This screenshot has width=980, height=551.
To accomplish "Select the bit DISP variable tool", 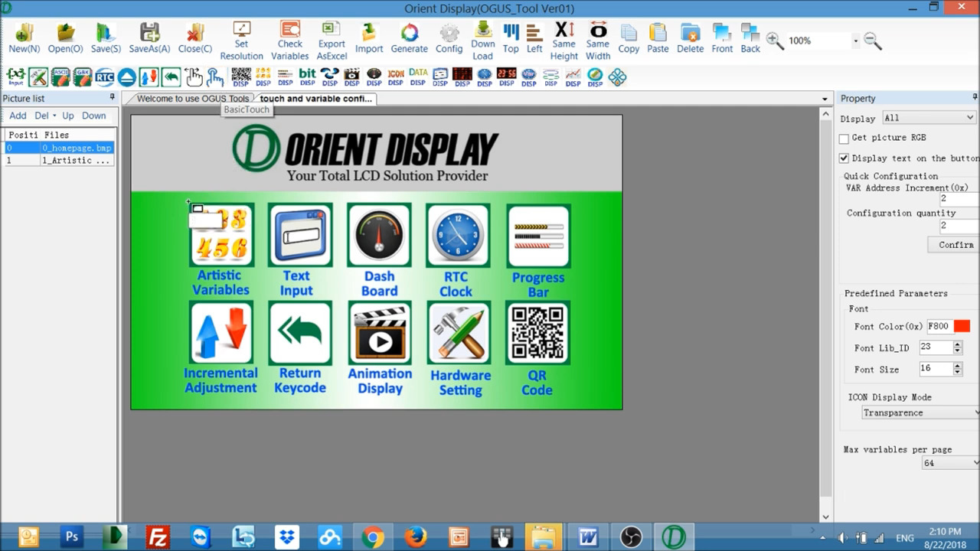I will click(x=308, y=77).
